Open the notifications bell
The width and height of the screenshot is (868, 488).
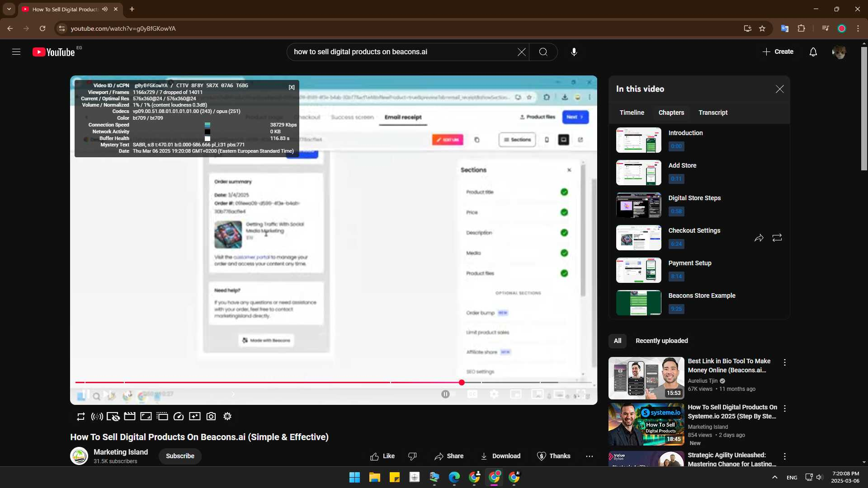pos(813,52)
